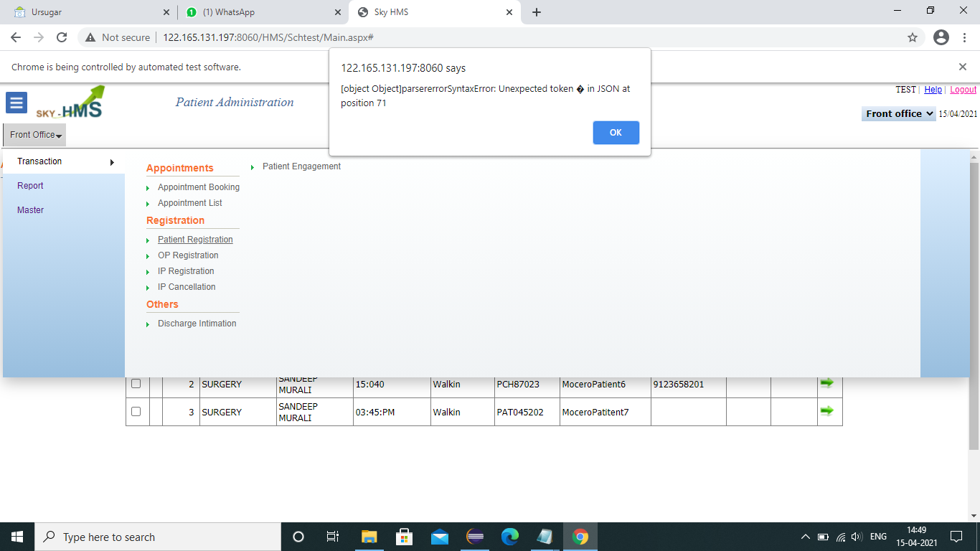Show hidden system tray icons
Image resolution: width=980 pixels, height=551 pixels.
click(805, 537)
